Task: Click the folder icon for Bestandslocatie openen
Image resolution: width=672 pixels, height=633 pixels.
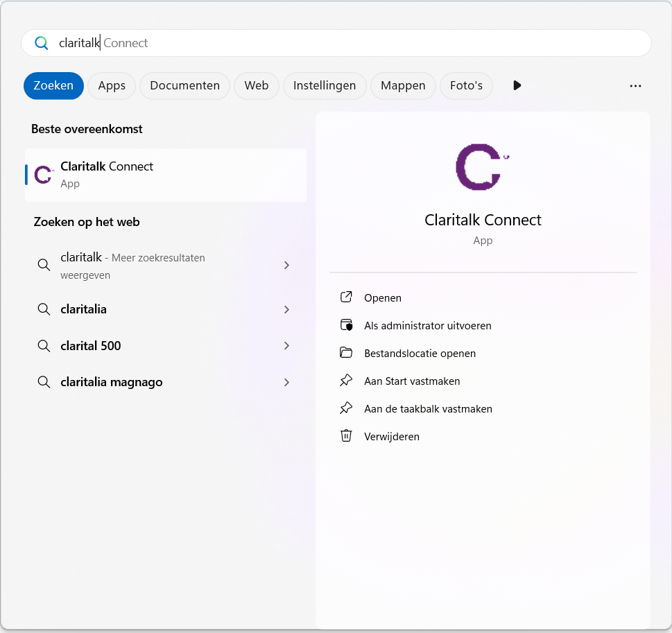Action: 346,353
